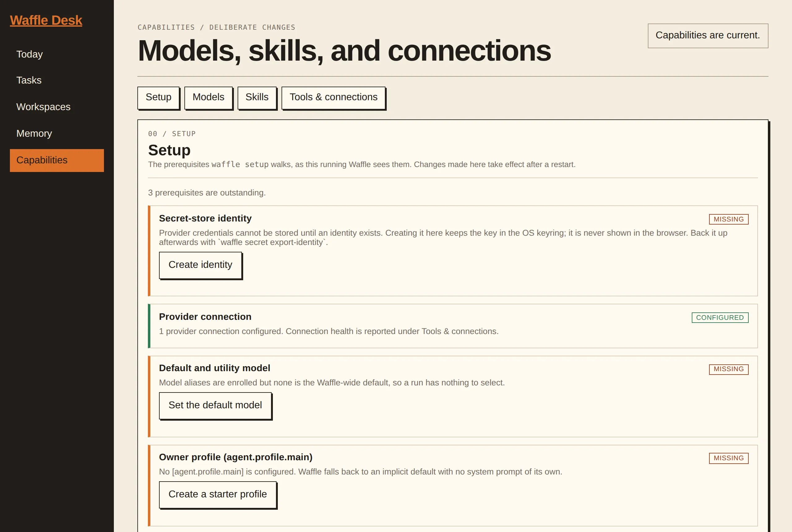Image resolution: width=792 pixels, height=532 pixels.
Task: Open Tasks in the sidebar
Action: click(x=57, y=80)
